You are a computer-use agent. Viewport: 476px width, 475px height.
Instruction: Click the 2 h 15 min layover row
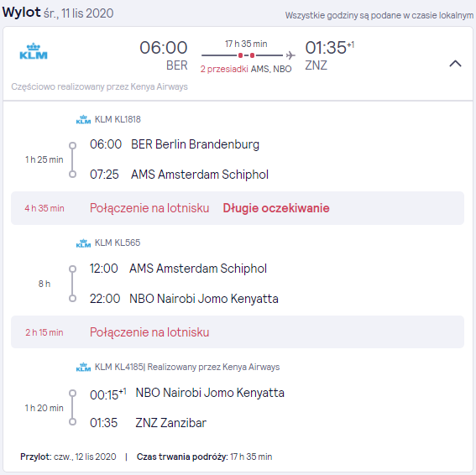click(x=238, y=332)
